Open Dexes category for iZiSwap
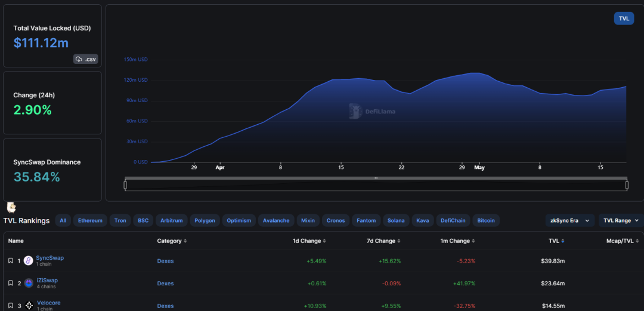Screen dimensions: 644x311 tap(166, 284)
